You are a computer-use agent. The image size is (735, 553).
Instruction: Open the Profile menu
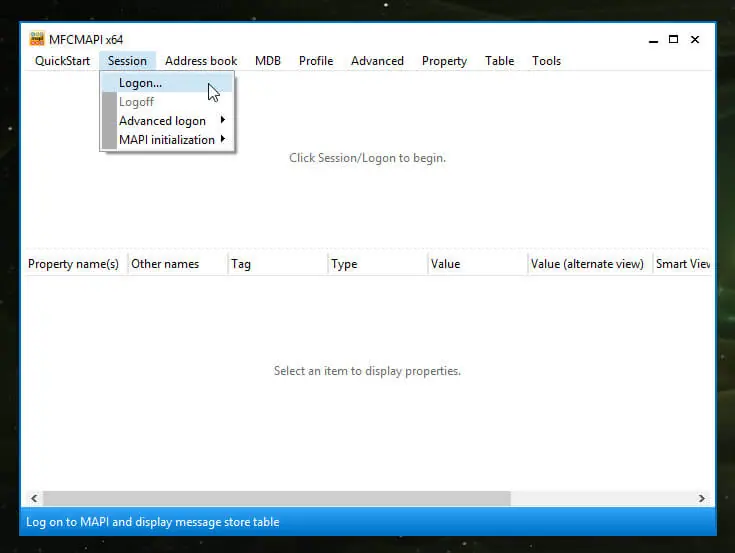coord(316,61)
